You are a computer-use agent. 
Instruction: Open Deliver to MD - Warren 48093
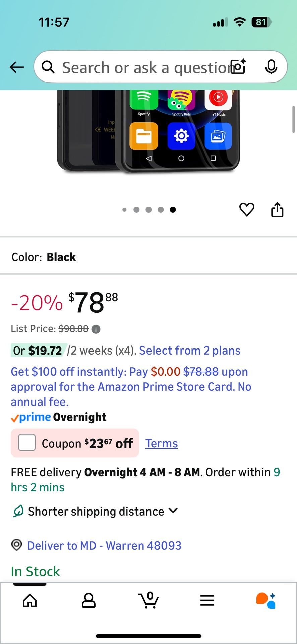(104, 546)
